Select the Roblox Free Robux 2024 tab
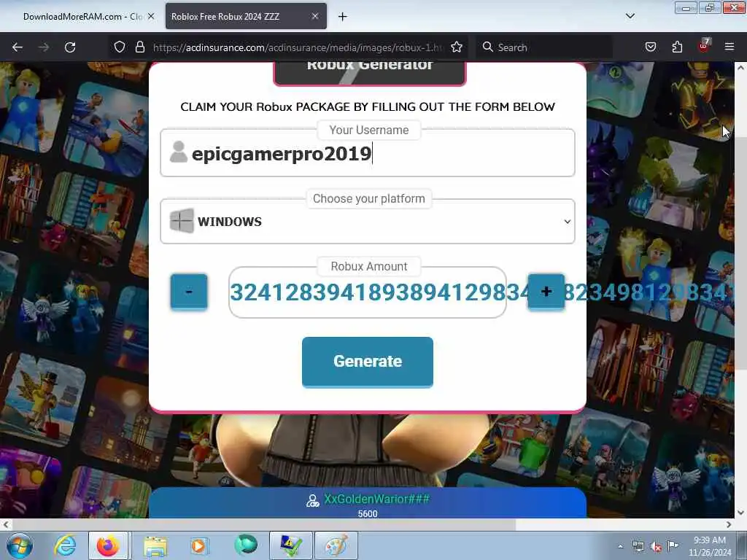Image resolution: width=747 pixels, height=560 pixels. (x=246, y=17)
